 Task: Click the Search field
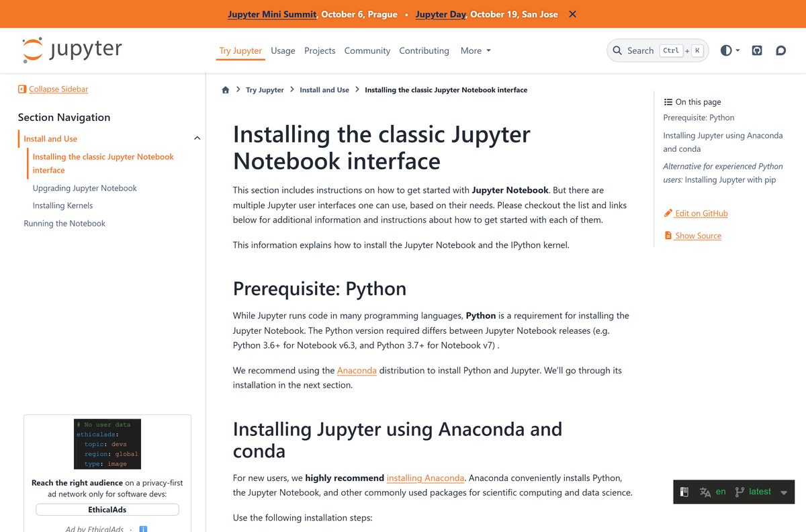point(658,50)
